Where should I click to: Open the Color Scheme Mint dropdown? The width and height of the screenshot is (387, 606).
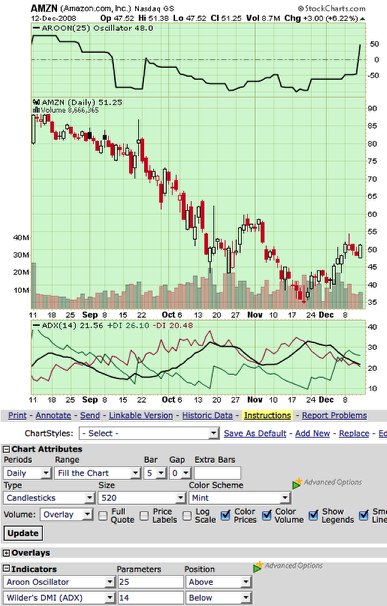click(x=239, y=498)
